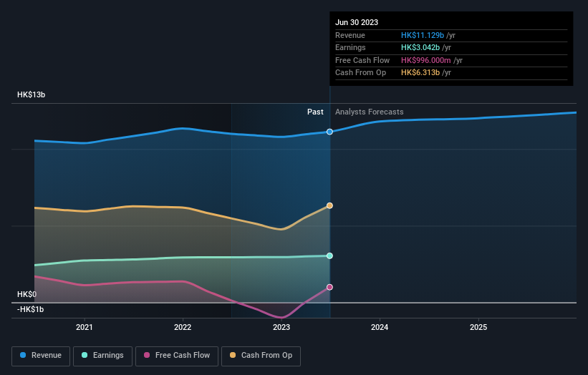This screenshot has width=588, height=375.
Task: Click the HK$13b y-axis label
Action: click(31, 94)
